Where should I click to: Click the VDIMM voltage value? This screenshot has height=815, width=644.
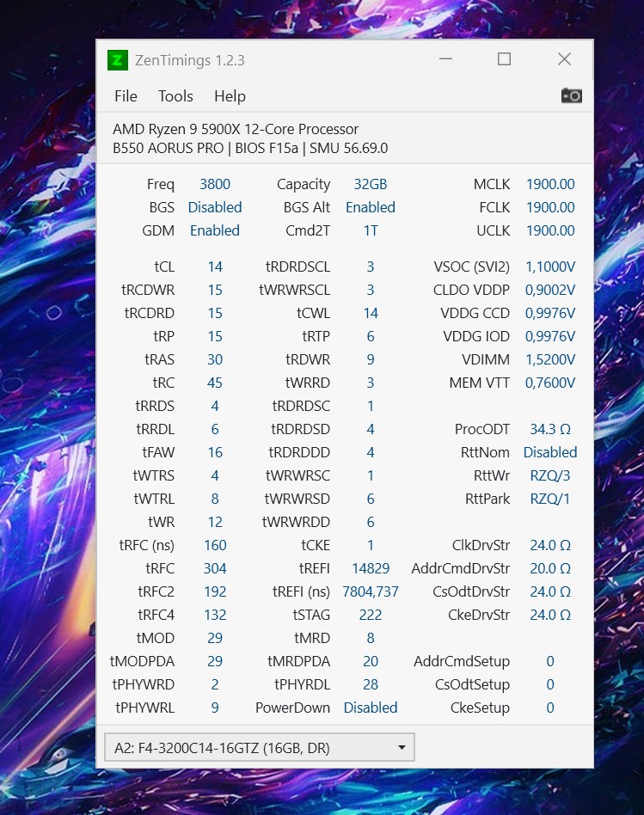(x=550, y=359)
